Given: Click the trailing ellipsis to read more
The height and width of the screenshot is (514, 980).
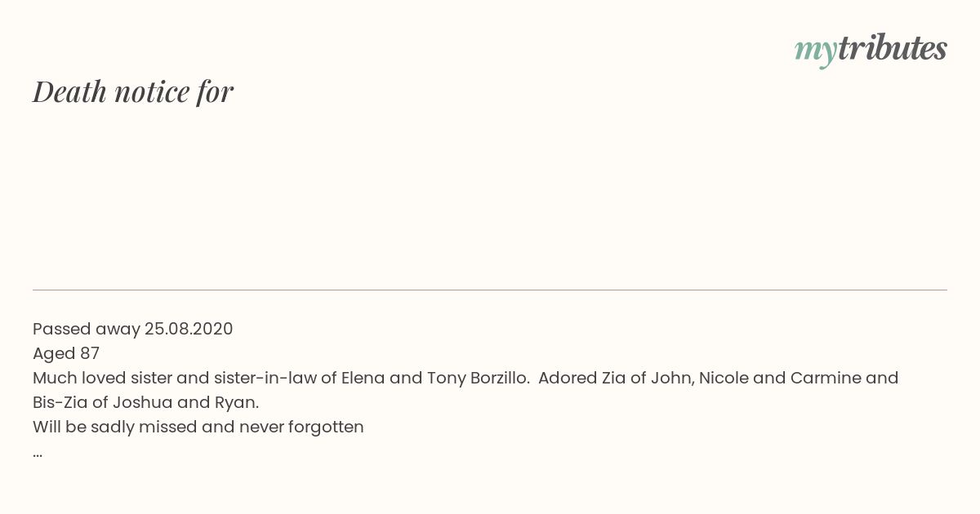Looking at the screenshot, I should [x=38, y=454].
